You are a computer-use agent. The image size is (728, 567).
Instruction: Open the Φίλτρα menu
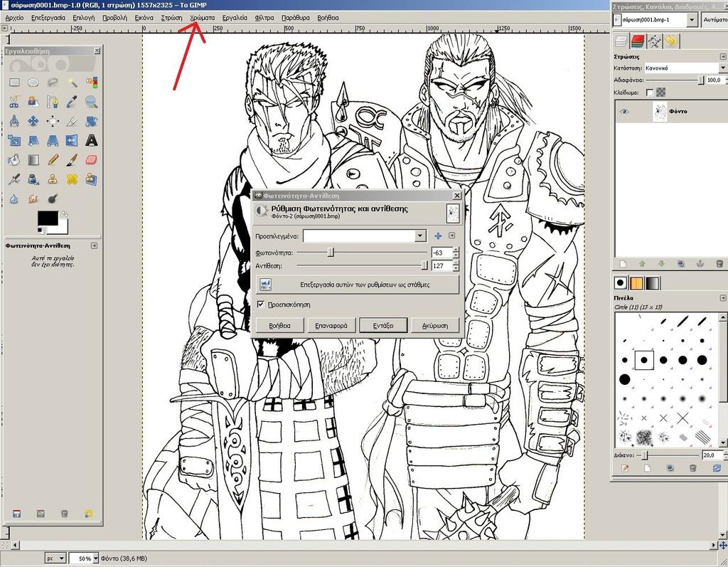(x=264, y=18)
